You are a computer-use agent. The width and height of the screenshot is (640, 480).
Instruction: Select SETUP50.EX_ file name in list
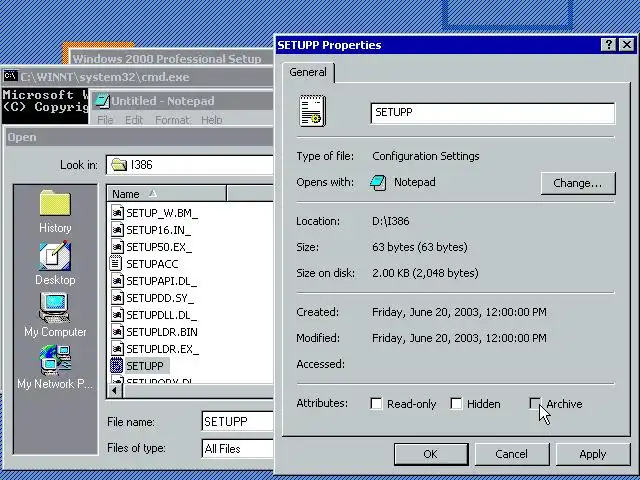coord(159,247)
